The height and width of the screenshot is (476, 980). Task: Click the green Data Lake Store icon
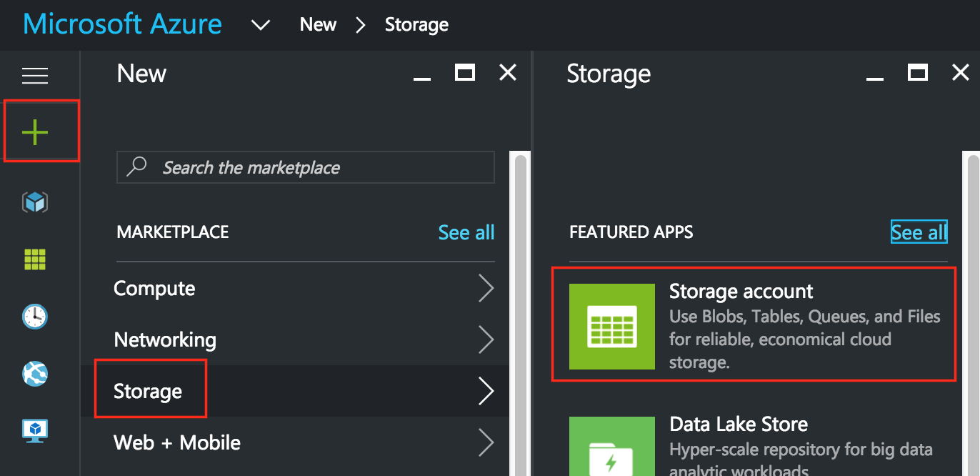coord(611,449)
